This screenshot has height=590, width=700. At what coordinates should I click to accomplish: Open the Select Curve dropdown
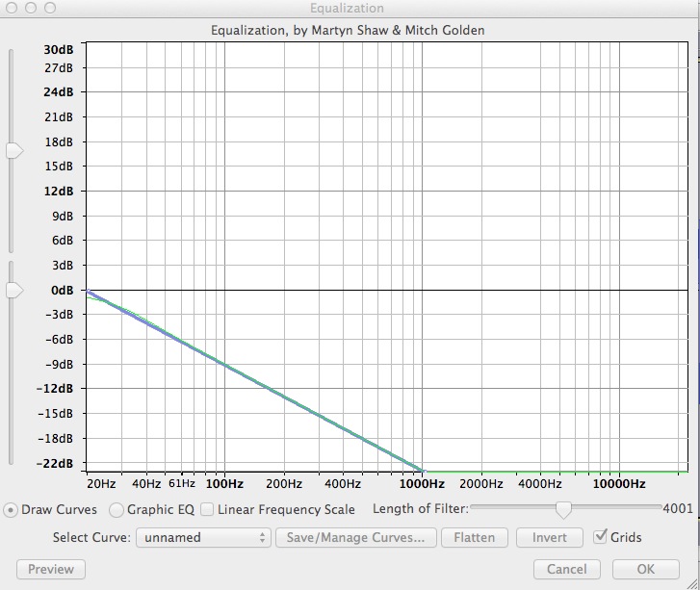click(x=203, y=537)
